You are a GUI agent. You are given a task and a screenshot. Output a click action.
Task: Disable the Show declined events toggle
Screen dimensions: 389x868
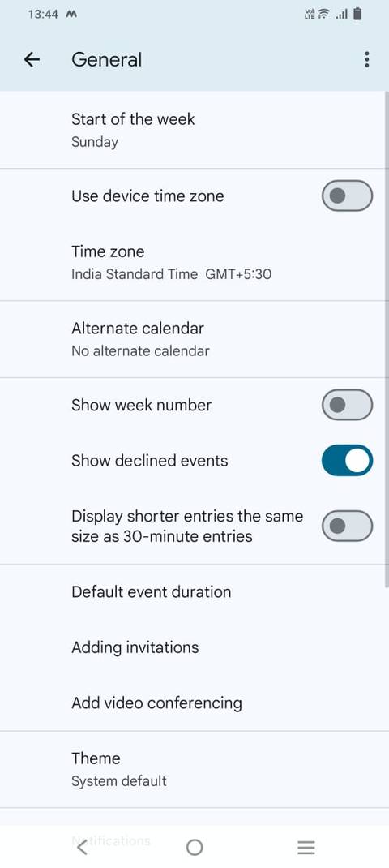(347, 460)
